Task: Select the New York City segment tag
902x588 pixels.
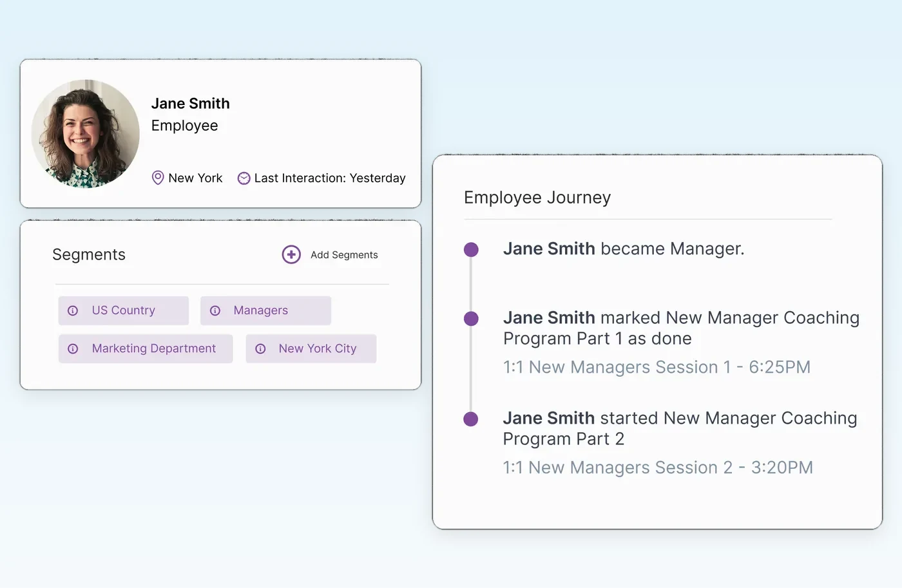Action: click(x=311, y=348)
